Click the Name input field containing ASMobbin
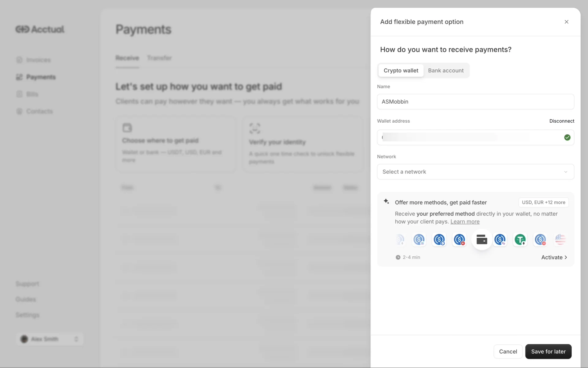The image size is (588, 368). point(475,102)
